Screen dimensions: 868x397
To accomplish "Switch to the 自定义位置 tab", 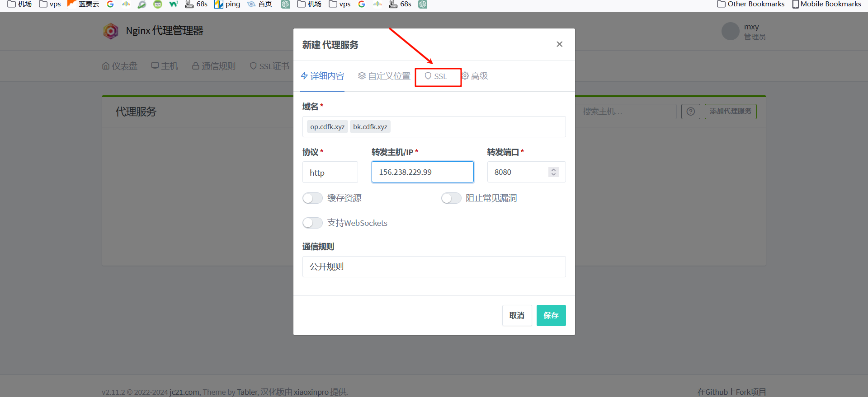I will (384, 76).
